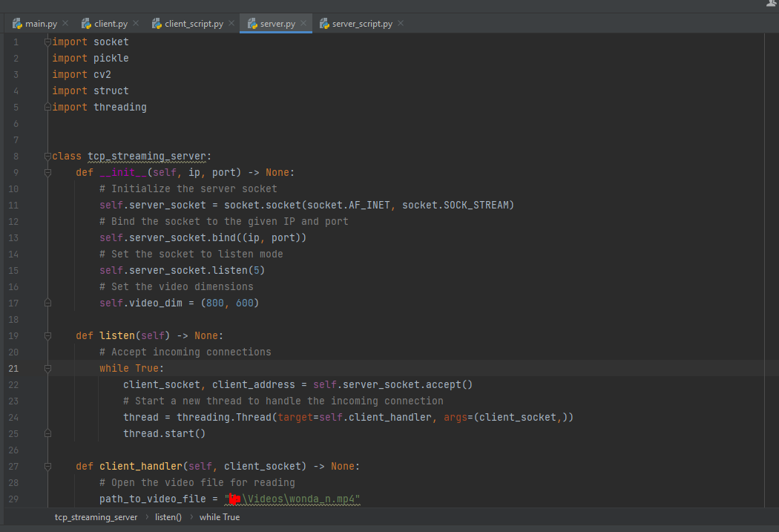779x532 pixels.
Task: Click while True in the breadcrumb bar
Action: (219, 516)
